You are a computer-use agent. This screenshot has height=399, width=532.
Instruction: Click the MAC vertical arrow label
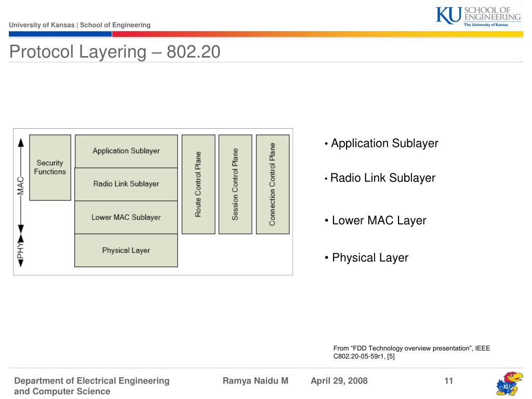[21, 185]
